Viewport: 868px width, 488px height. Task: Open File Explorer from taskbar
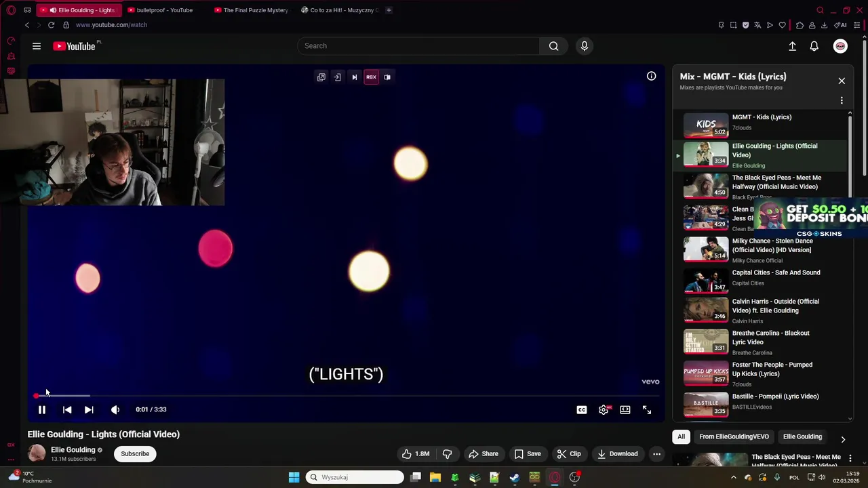coord(435,477)
